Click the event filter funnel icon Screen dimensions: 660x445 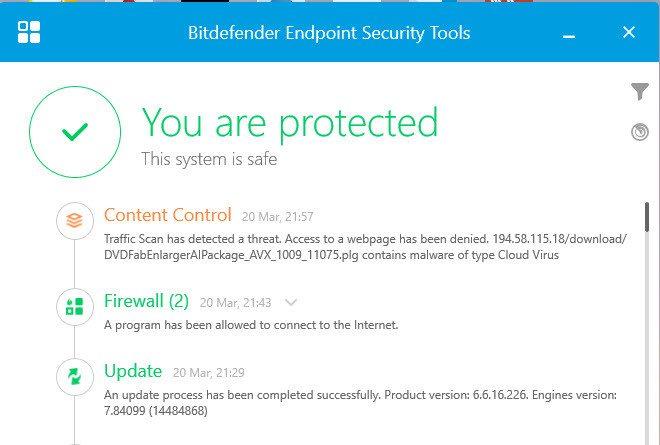(x=640, y=92)
